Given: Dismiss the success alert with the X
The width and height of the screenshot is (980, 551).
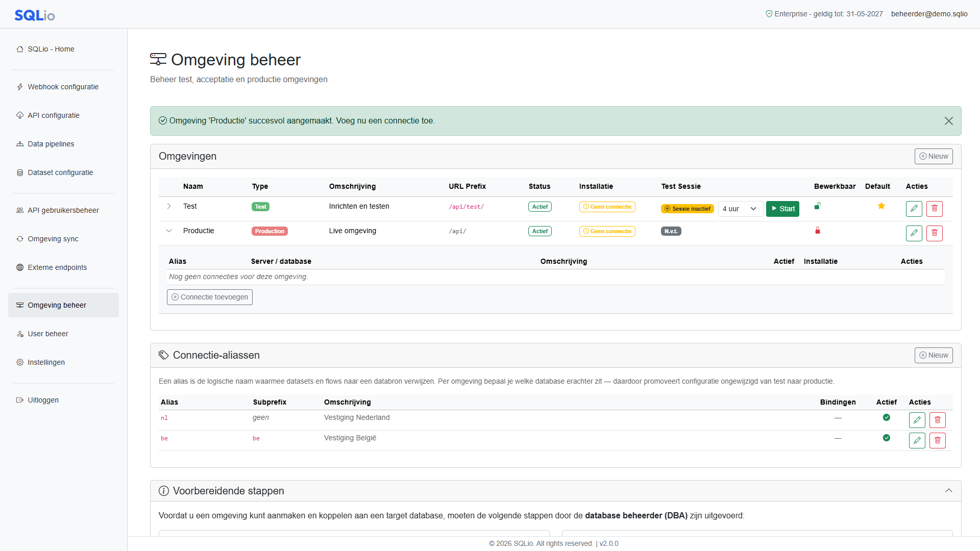Looking at the screenshot, I should click(x=948, y=121).
